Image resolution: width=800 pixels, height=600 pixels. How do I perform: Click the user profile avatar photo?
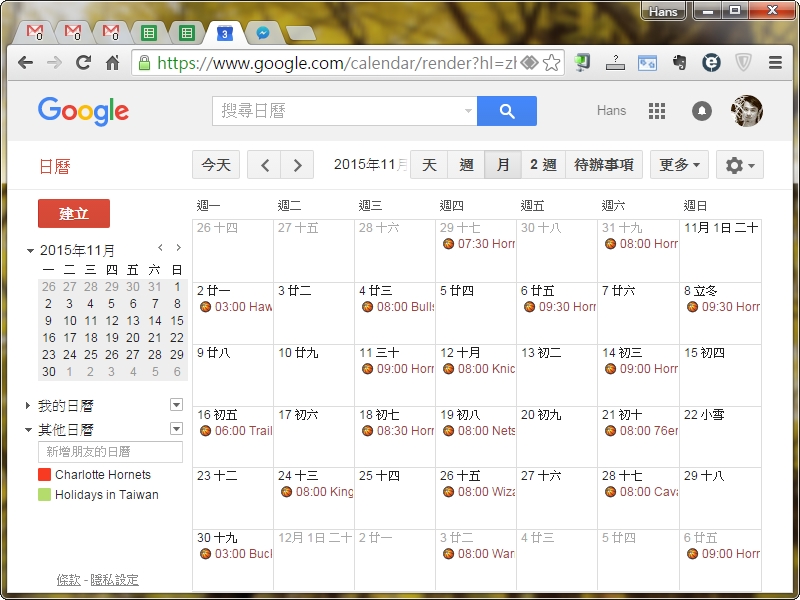tap(747, 111)
